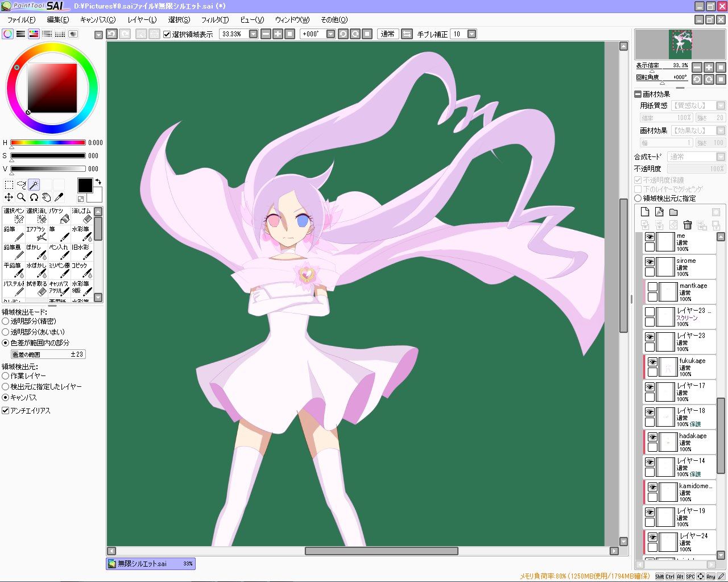Show the mantkage layer

coord(652,287)
